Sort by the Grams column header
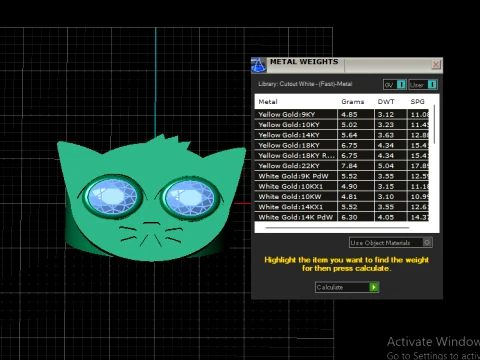480x360 pixels. (x=352, y=102)
